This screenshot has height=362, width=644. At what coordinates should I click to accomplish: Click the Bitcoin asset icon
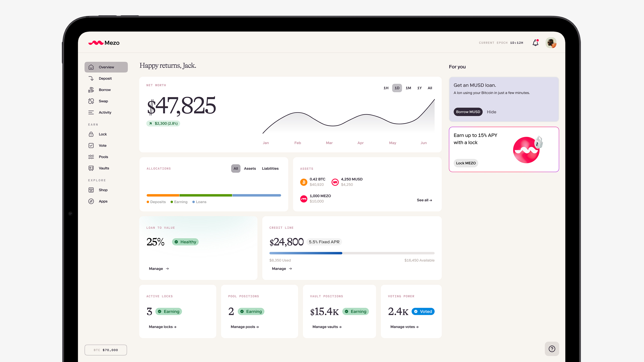click(303, 182)
